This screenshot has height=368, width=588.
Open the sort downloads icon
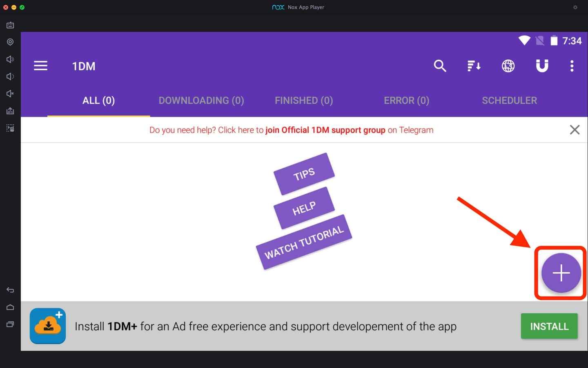(x=474, y=66)
